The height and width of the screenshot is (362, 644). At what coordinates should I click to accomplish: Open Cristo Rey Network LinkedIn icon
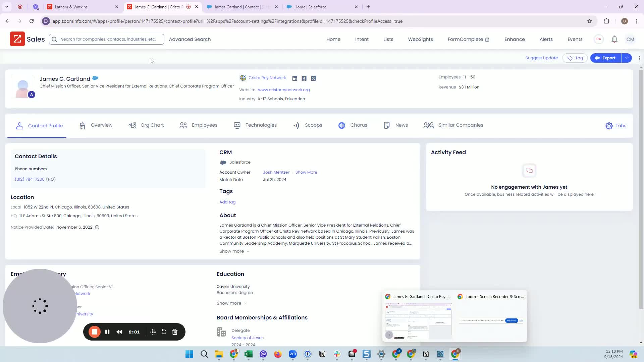tap(294, 78)
